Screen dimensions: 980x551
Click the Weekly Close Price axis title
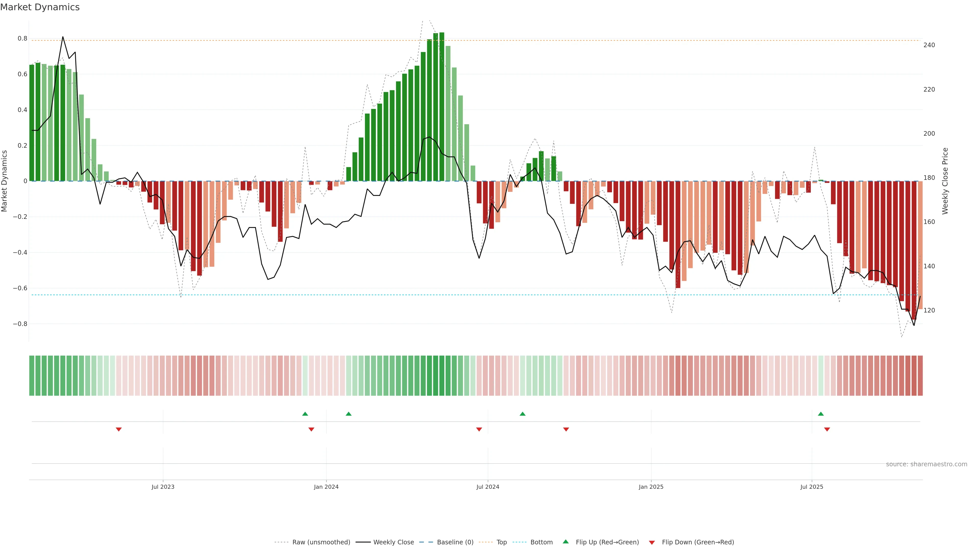[x=945, y=181]
